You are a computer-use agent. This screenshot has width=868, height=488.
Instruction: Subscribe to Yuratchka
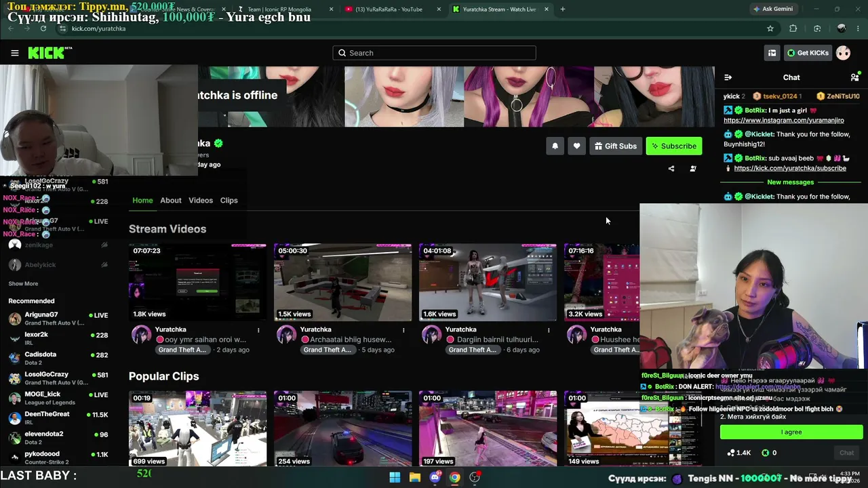tap(673, 146)
